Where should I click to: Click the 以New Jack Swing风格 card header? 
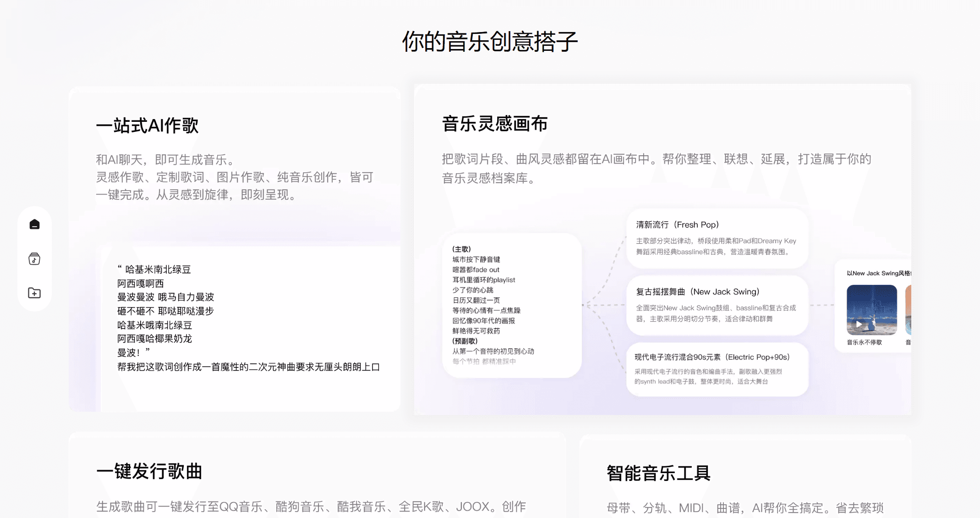(x=879, y=273)
